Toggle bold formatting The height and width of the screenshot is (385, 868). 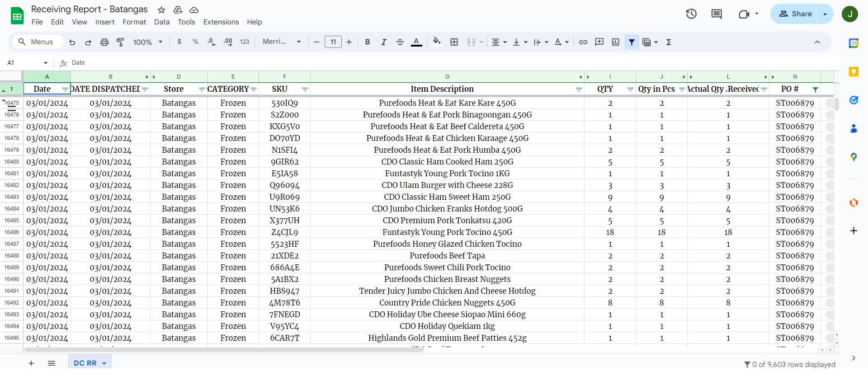(368, 42)
